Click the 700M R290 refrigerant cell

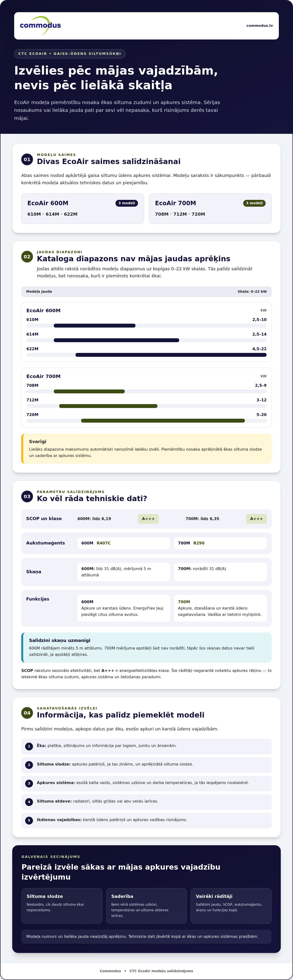point(220,543)
